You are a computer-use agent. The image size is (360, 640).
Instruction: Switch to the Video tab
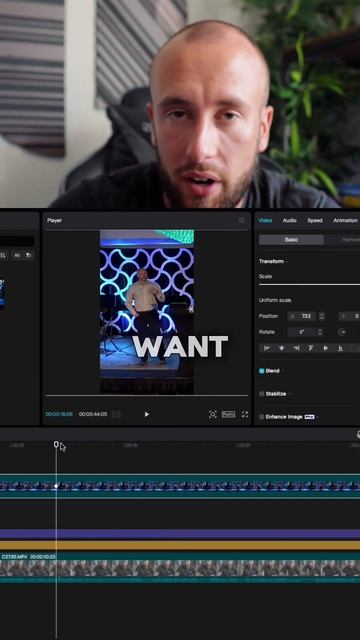tap(265, 220)
